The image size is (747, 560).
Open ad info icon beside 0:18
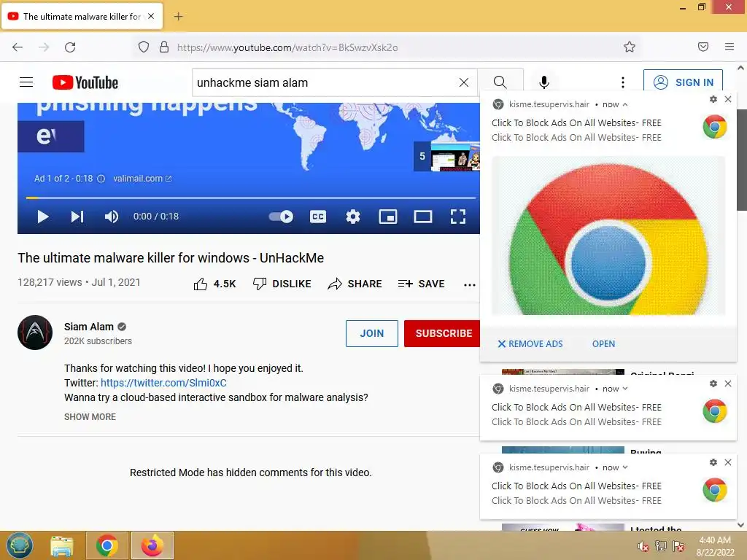click(x=101, y=179)
